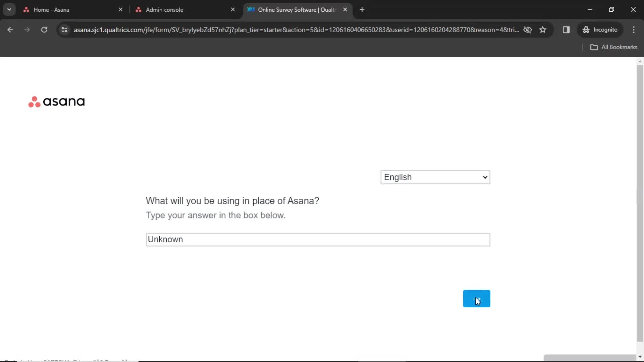The height and width of the screenshot is (362, 644).
Task: Click the question text about replacing Asana
Action: point(232,201)
